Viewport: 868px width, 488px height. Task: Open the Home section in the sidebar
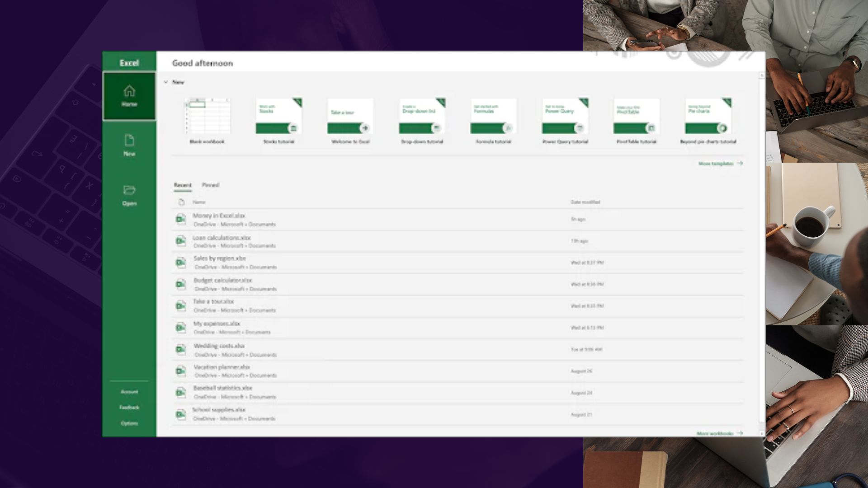point(129,96)
